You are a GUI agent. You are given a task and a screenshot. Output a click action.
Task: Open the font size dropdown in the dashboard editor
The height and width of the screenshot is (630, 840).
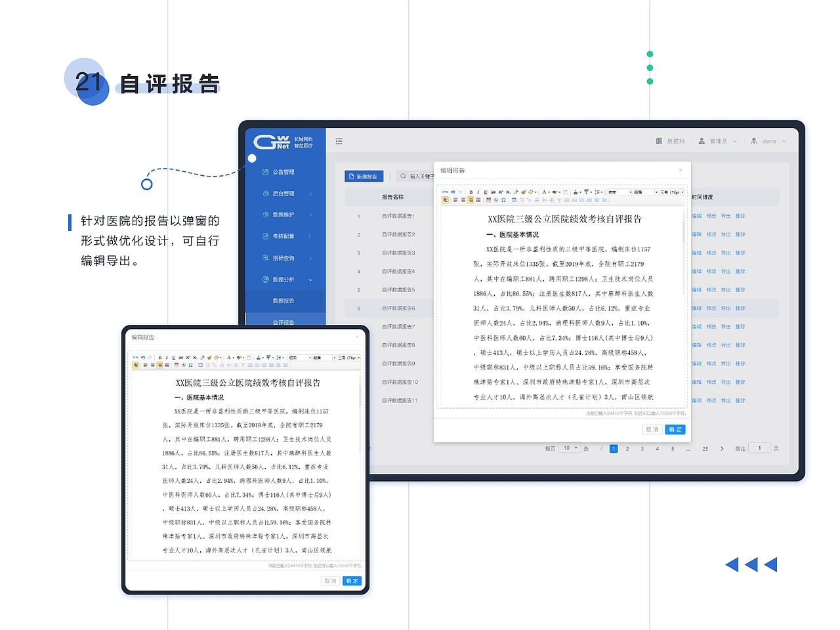[x=672, y=192]
